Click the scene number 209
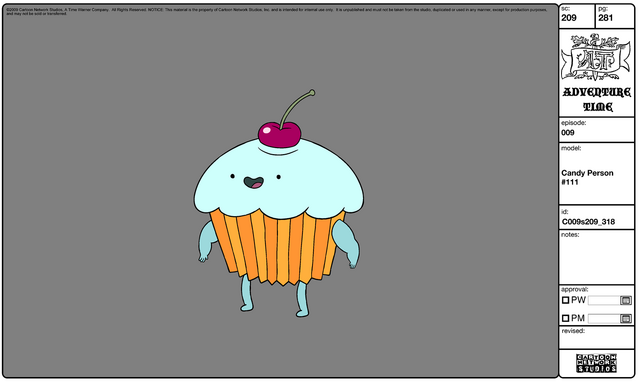640x383 pixels. tap(569, 18)
